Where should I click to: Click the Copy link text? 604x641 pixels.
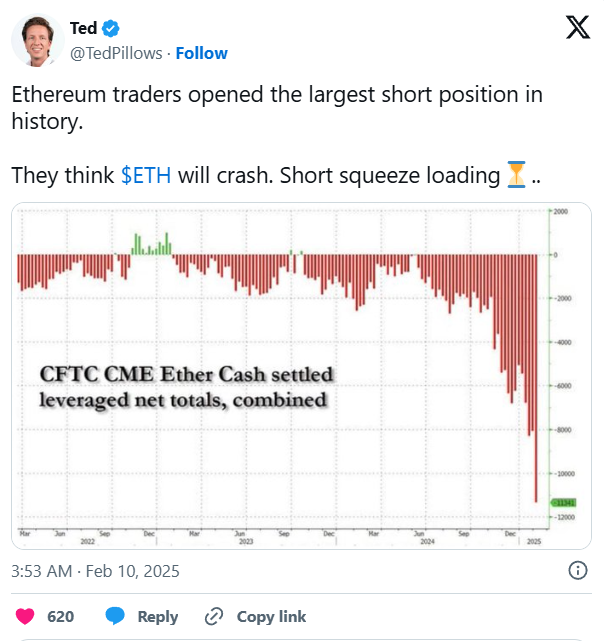[x=271, y=616]
